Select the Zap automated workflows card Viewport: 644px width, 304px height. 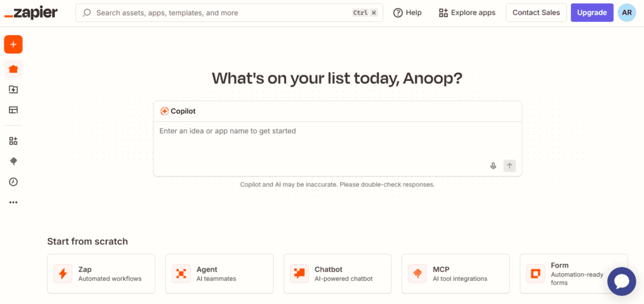tap(101, 274)
